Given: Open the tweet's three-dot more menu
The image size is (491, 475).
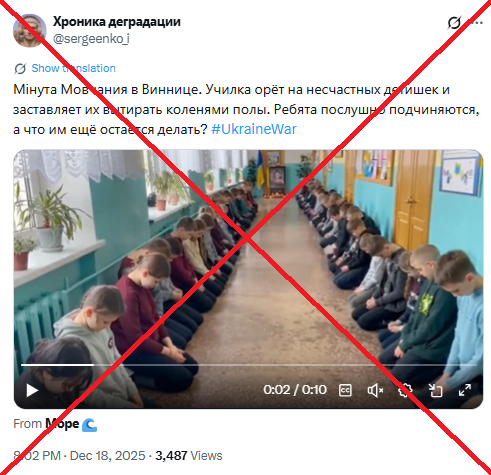Looking at the screenshot, I should [x=477, y=23].
